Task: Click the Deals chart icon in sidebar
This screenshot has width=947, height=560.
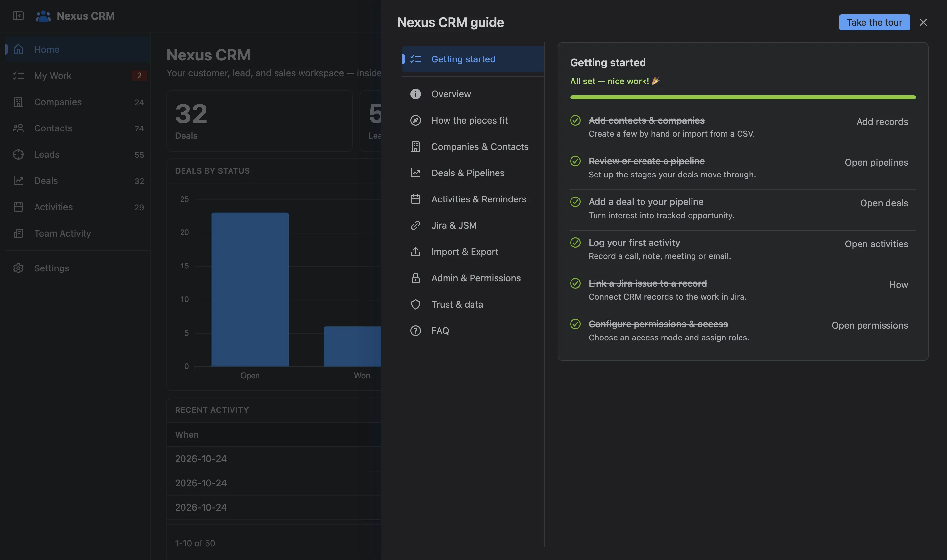Action: [18, 181]
